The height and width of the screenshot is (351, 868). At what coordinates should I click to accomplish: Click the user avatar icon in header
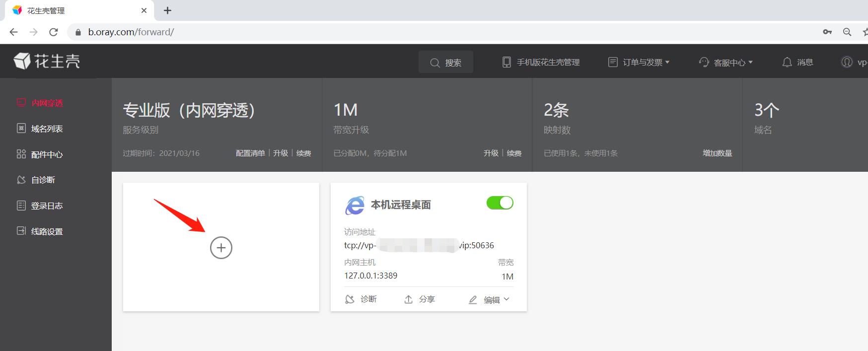847,62
